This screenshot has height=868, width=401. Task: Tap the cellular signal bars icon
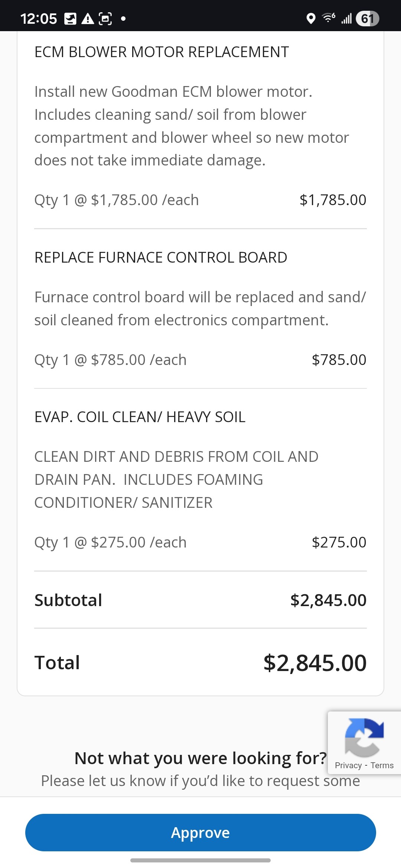pos(346,18)
